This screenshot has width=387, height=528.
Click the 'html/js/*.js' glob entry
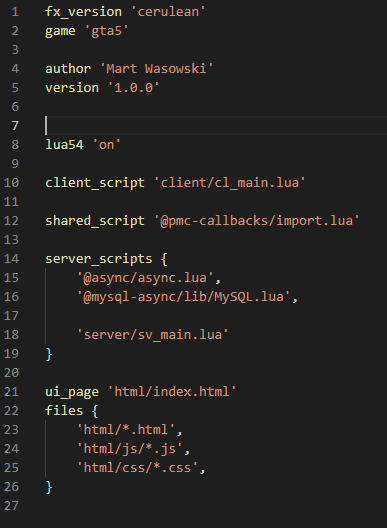tap(130, 449)
